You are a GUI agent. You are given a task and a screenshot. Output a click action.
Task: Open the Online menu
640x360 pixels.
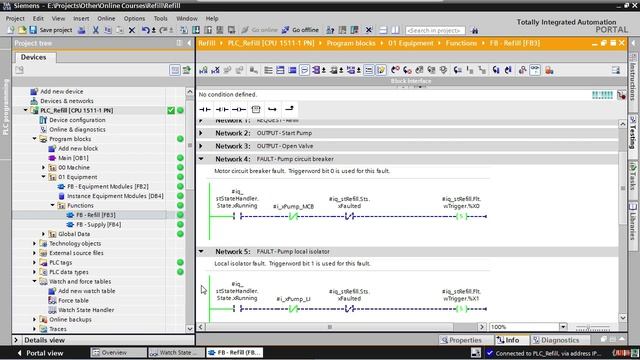[106, 18]
